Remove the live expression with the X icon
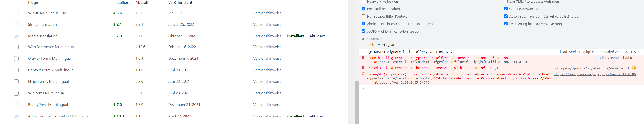This screenshot has height=124, width=644. tap(363, 39)
